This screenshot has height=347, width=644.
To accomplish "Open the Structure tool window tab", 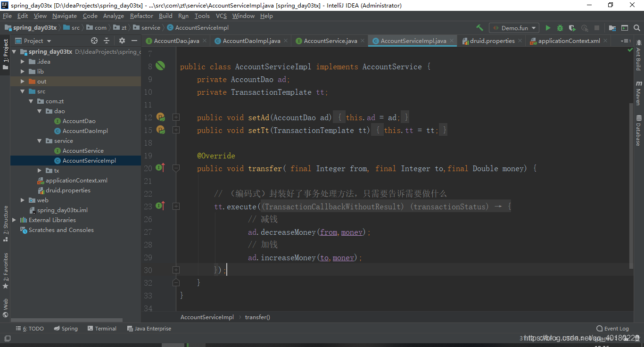I will [6, 223].
